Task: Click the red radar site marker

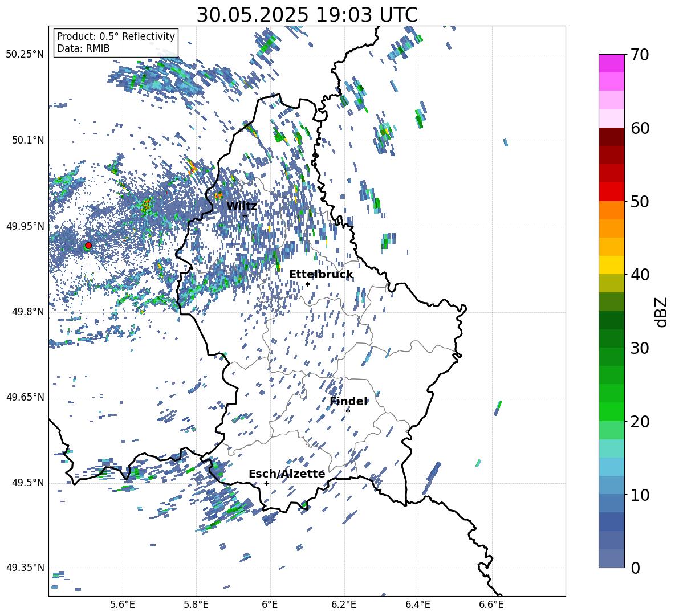Action: (x=88, y=245)
